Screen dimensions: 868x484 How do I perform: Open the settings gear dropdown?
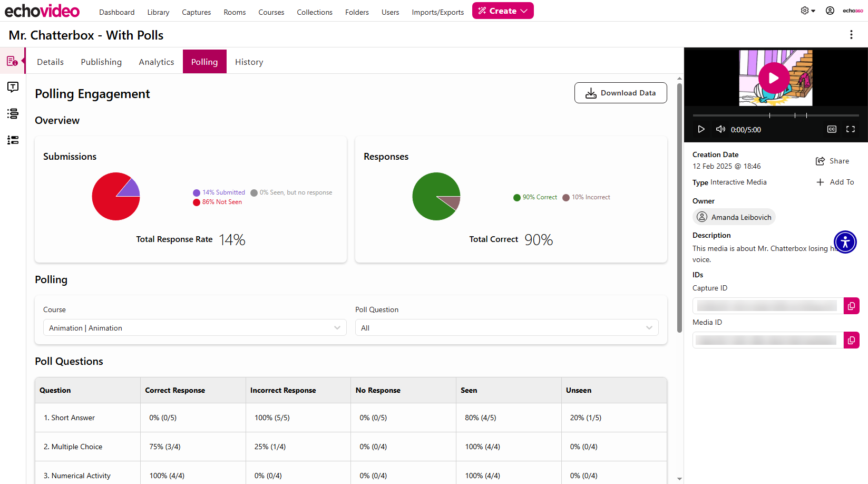[807, 11]
